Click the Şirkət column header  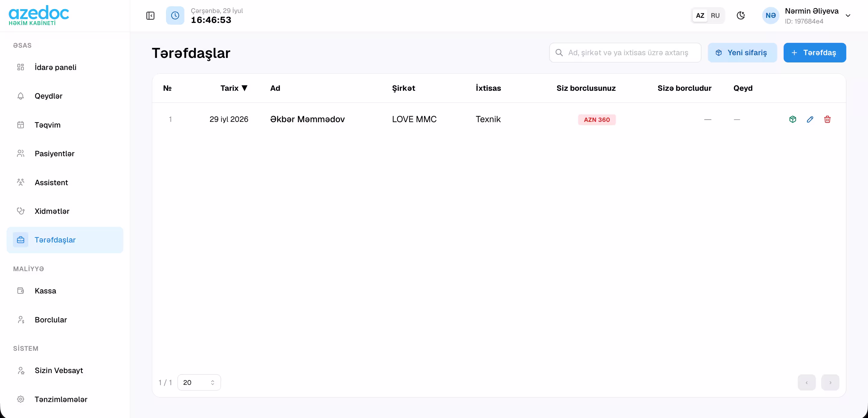point(403,88)
